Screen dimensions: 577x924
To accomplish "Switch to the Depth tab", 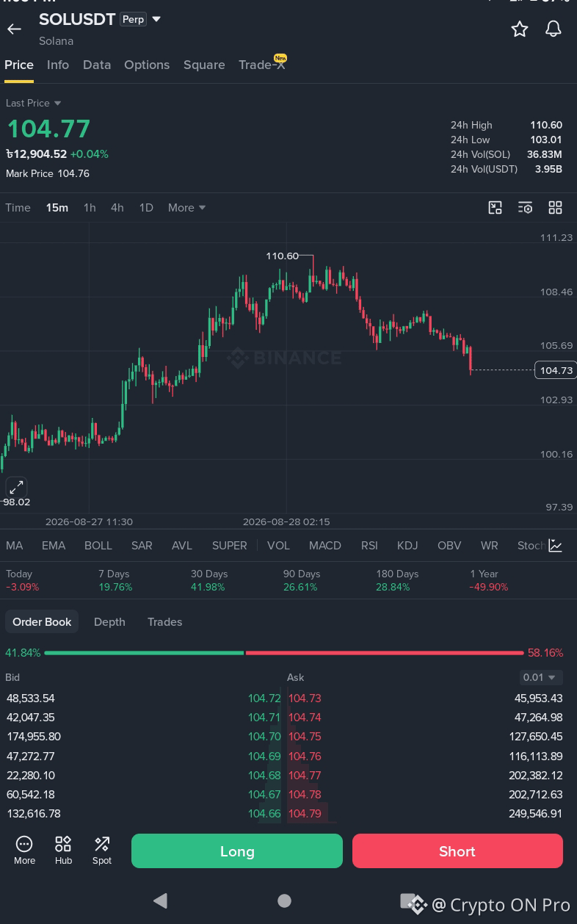I will coord(109,622).
